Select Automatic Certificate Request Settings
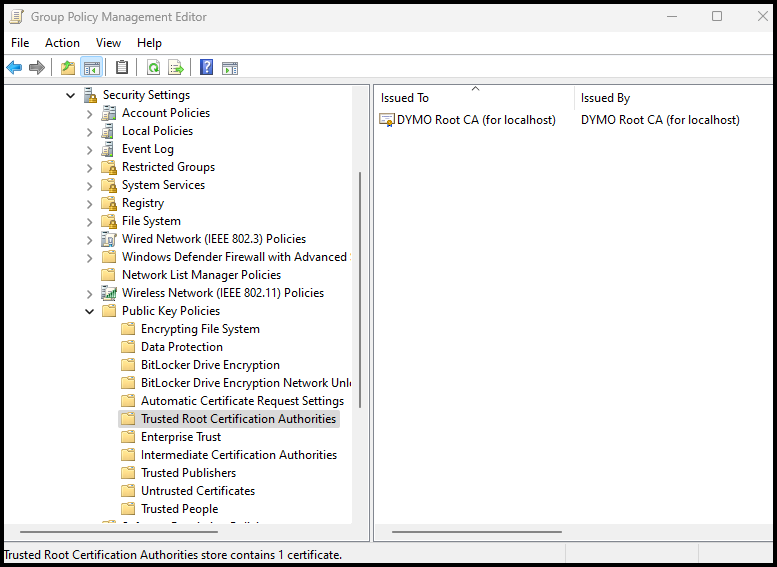 coord(242,401)
